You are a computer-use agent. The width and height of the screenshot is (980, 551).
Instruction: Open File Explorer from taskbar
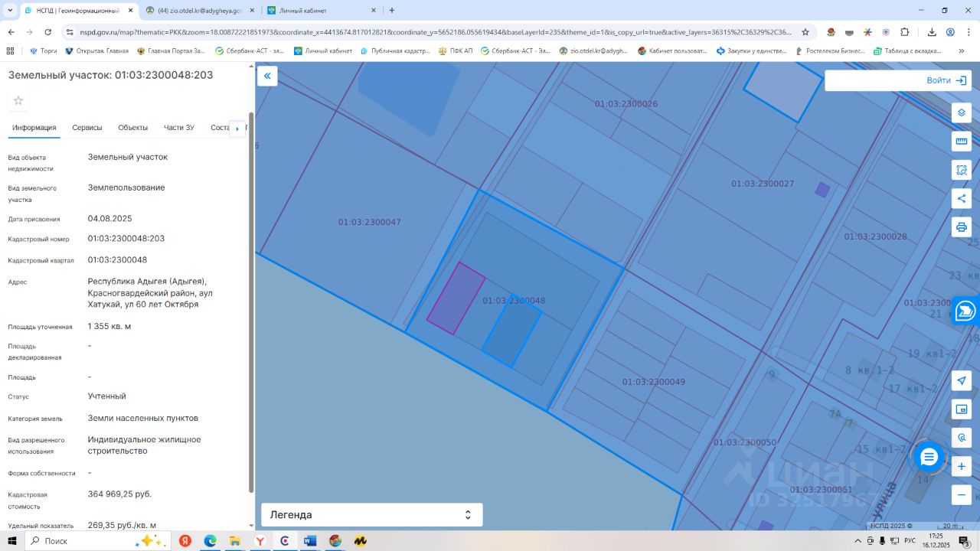(x=235, y=541)
